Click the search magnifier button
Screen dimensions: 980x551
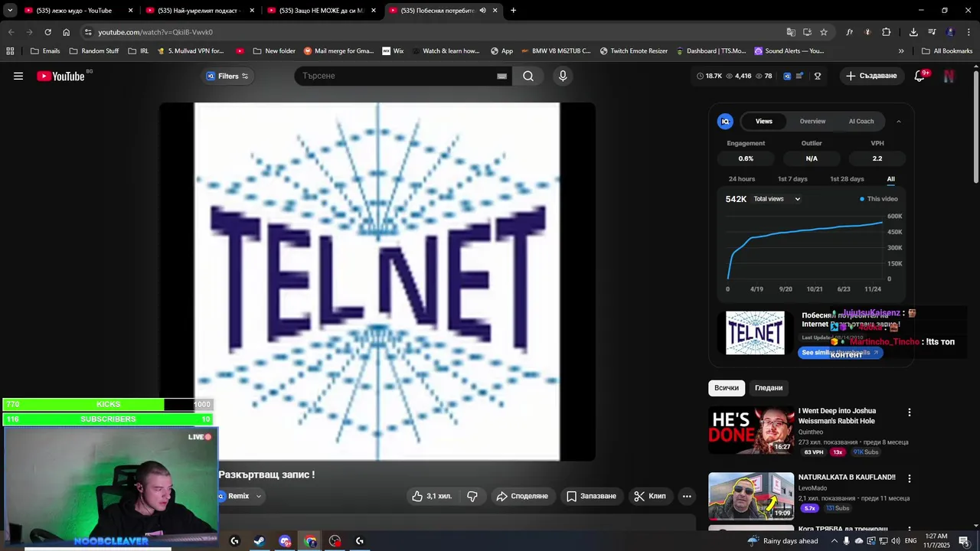tap(528, 76)
